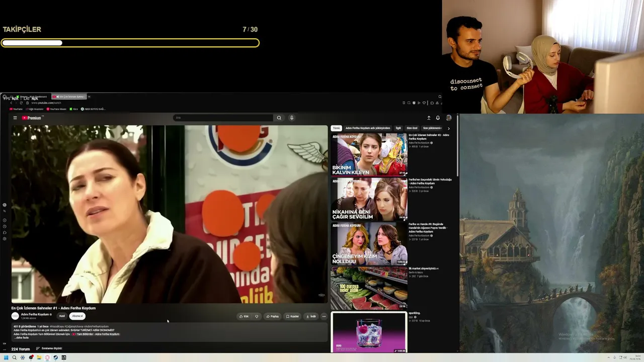Download the video with İndir
Viewport: 644px width, 362px height.
point(311,316)
